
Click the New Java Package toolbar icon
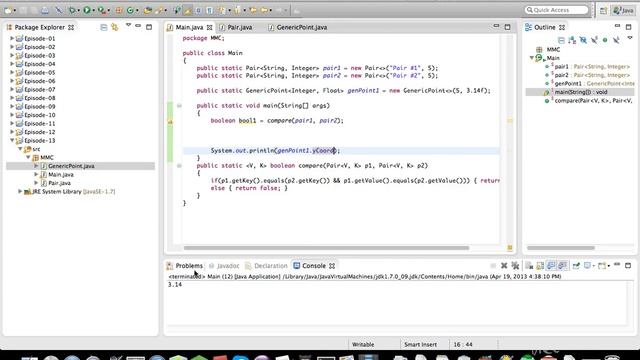pyautogui.click(x=119, y=10)
